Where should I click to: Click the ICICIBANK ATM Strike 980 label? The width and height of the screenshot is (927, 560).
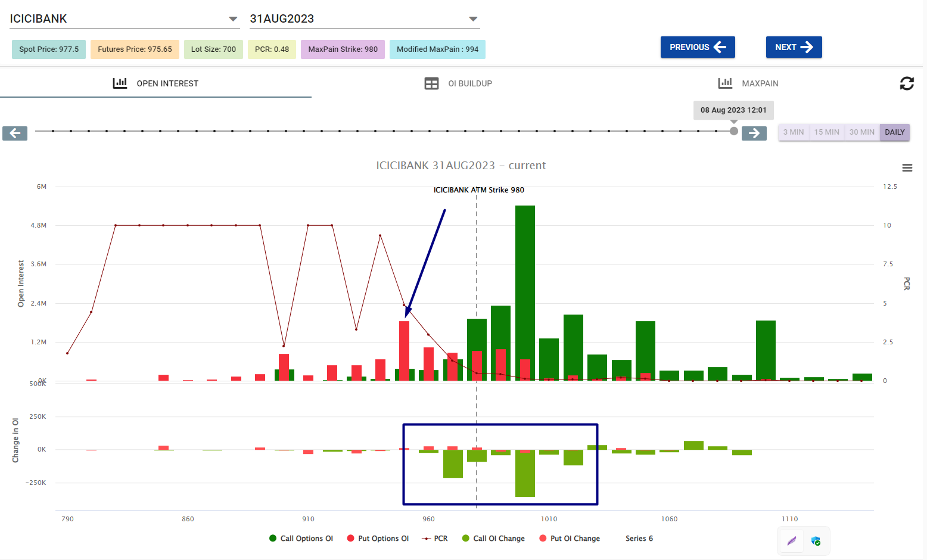[479, 190]
